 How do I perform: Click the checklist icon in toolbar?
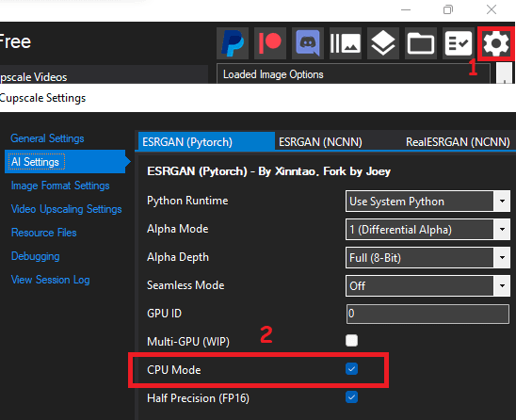(x=458, y=43)
